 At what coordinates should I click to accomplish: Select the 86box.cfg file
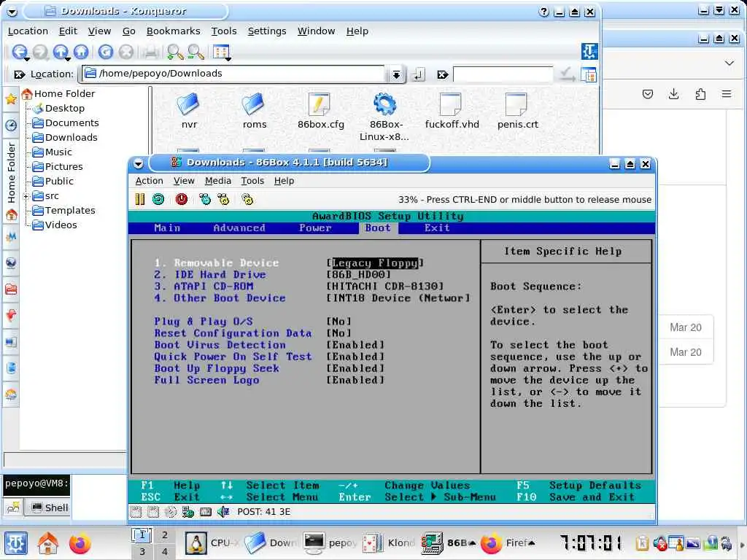coord(321,111)
